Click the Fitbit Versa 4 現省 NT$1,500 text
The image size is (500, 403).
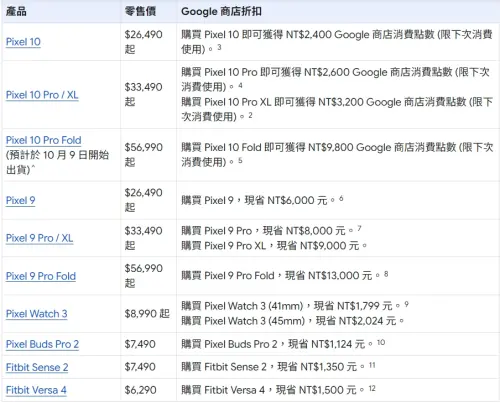(x=278, y=390)
